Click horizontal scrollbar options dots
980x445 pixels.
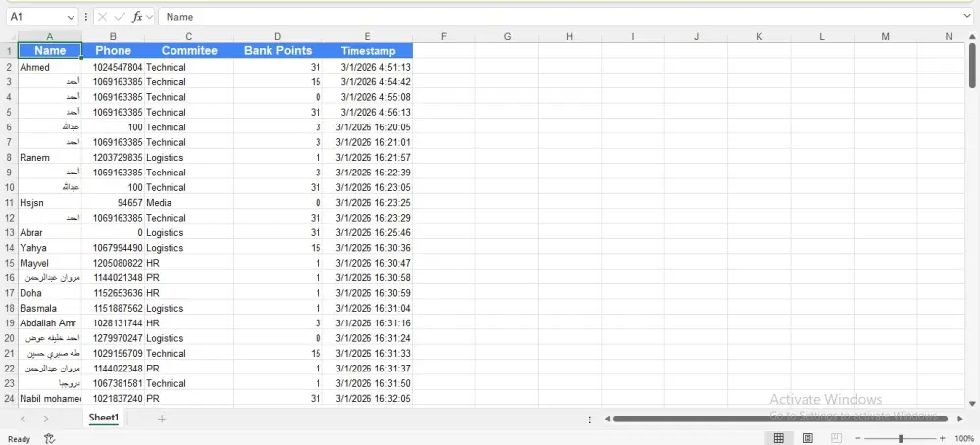(x=589, y=420)
